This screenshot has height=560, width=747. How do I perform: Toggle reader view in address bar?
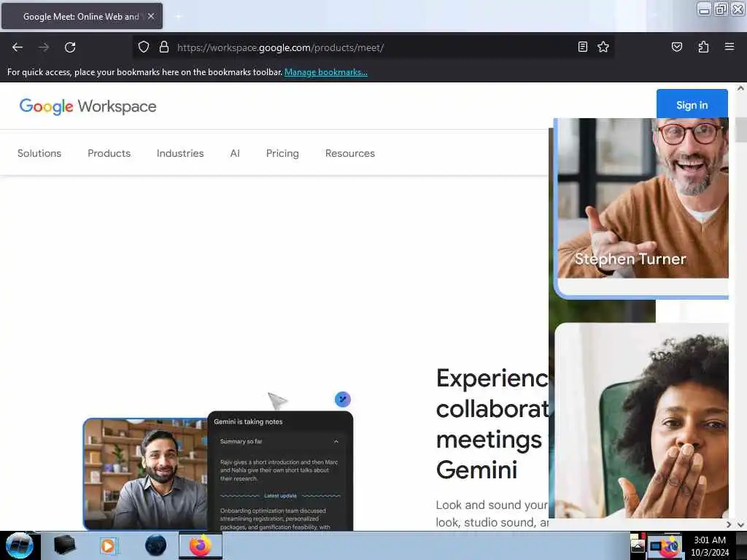(583, 47)
